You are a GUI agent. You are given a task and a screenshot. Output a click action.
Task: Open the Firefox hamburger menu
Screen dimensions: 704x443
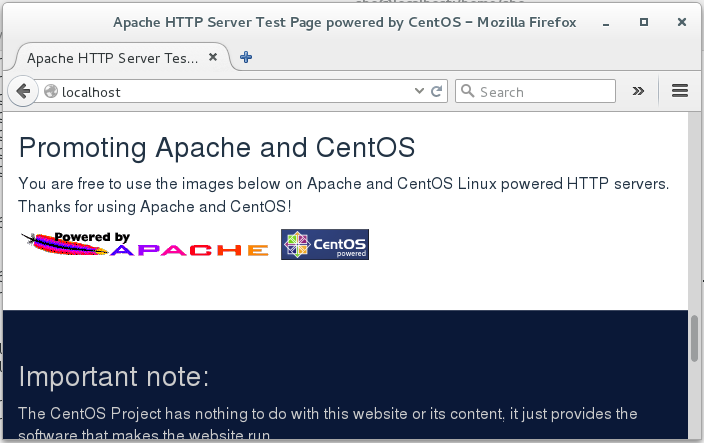click(680, 91)
